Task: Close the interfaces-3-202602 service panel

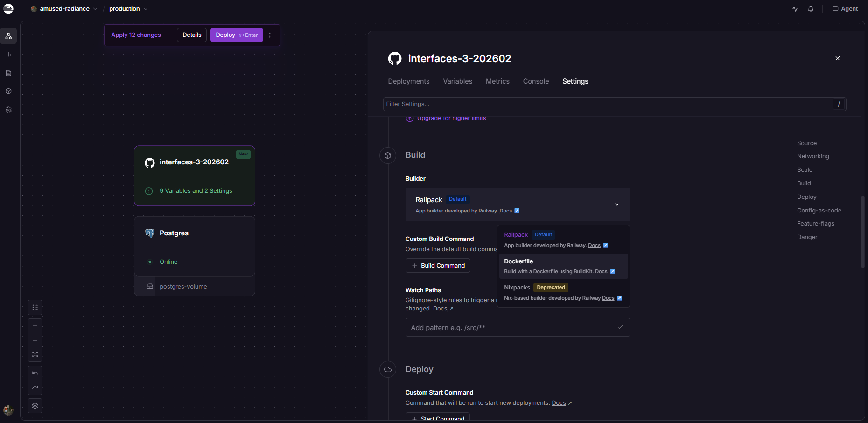Action: (x=838, y=58)
